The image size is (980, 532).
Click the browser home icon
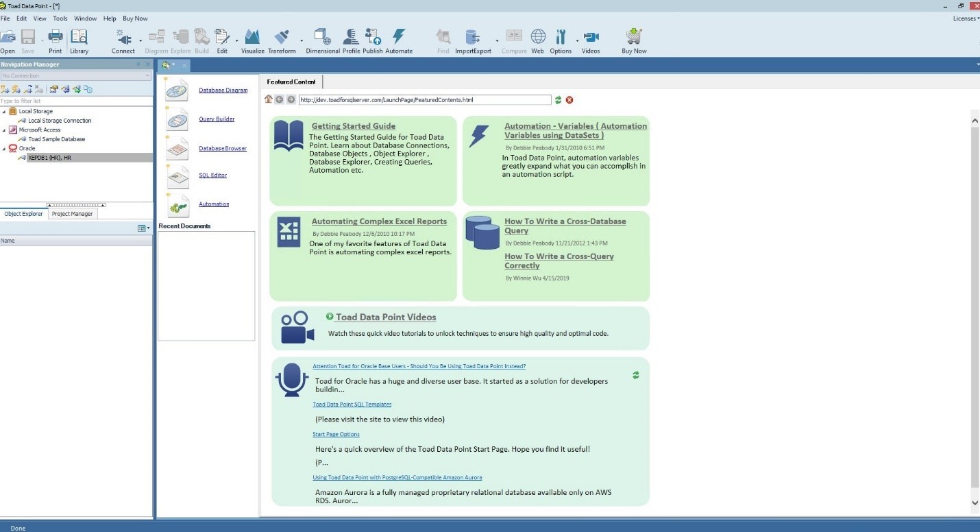click(x=269, y=99)
